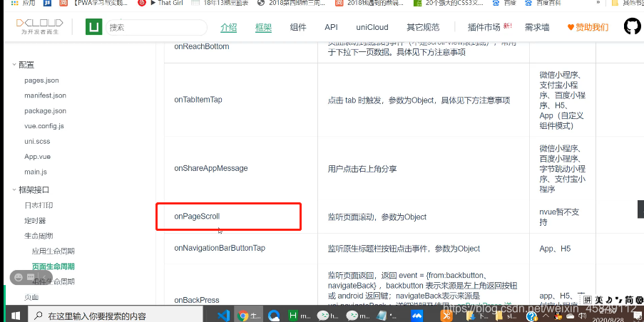The height and width of the screenshot is (322, 644).
Task: Click the chat bubble on floating widget
Action: pos(31,278)
